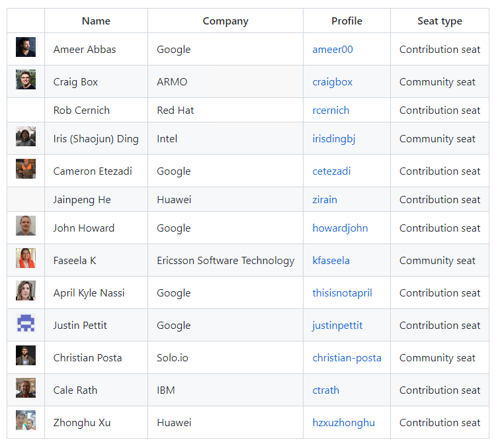Click April Kyle Nassi's avatar photo
This screenshot has height=448, width=498.
(26, 291)
